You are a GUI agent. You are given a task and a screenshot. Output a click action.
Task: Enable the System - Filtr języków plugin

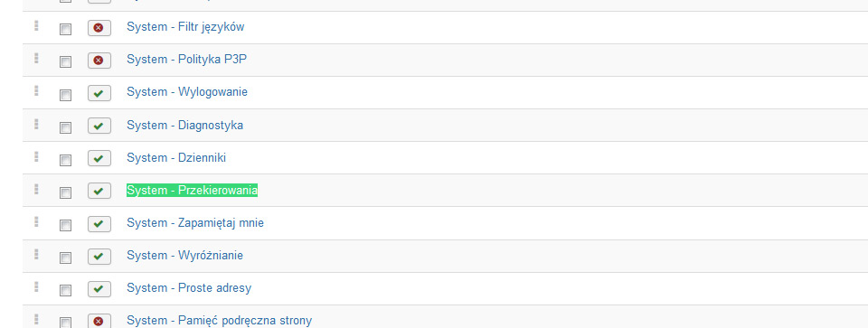(x=99, y=28)
